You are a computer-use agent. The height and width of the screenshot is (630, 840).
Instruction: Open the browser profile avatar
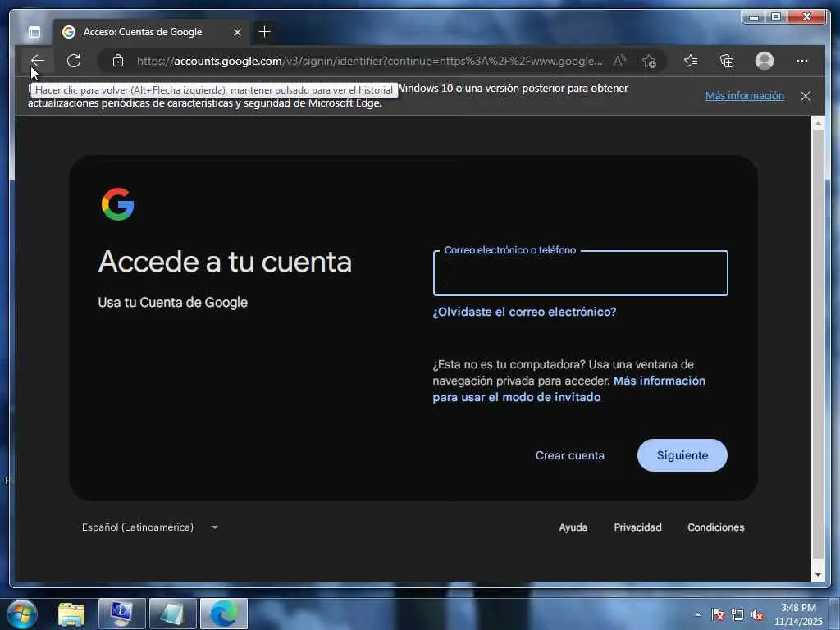click(765, 61)
